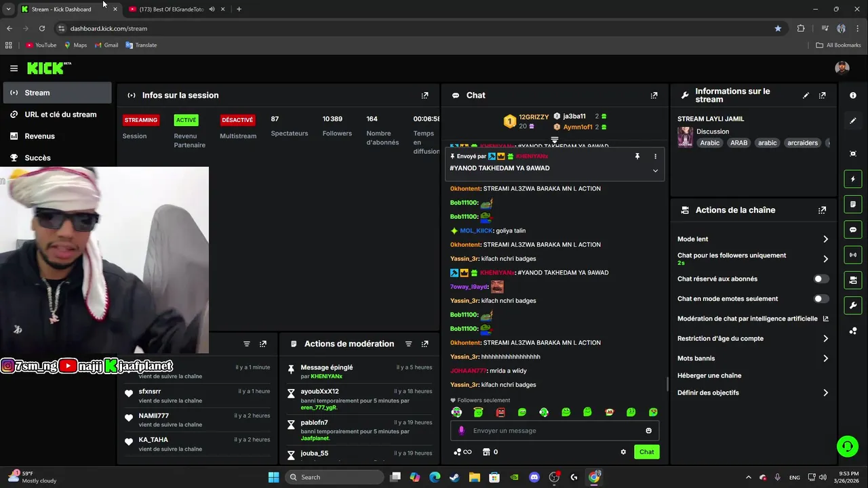Click the capture frame icon in right sidebar

coord(853,154)
